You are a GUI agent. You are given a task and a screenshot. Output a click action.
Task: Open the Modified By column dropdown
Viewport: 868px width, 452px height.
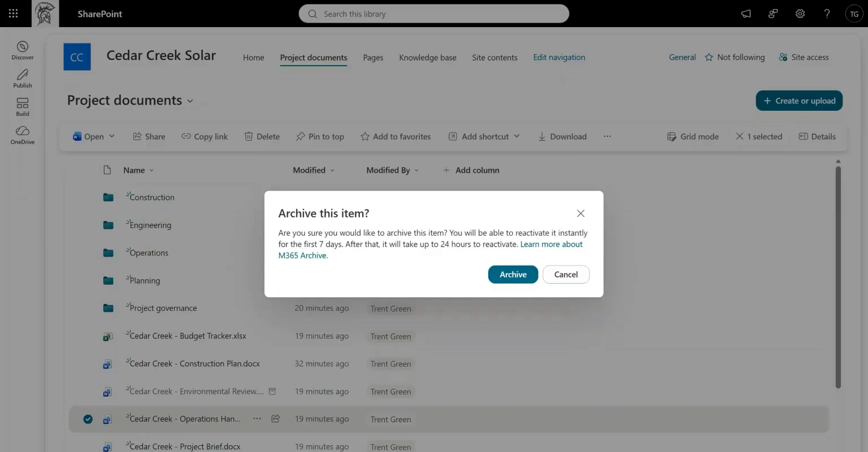(x=393, y=170)
